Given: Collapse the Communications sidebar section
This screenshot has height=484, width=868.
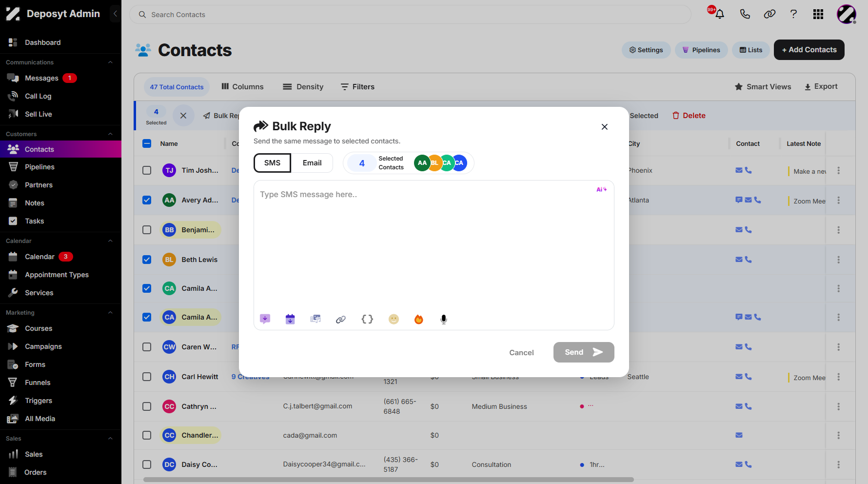Looking at the screenshot, I should (x=110, y=62).
